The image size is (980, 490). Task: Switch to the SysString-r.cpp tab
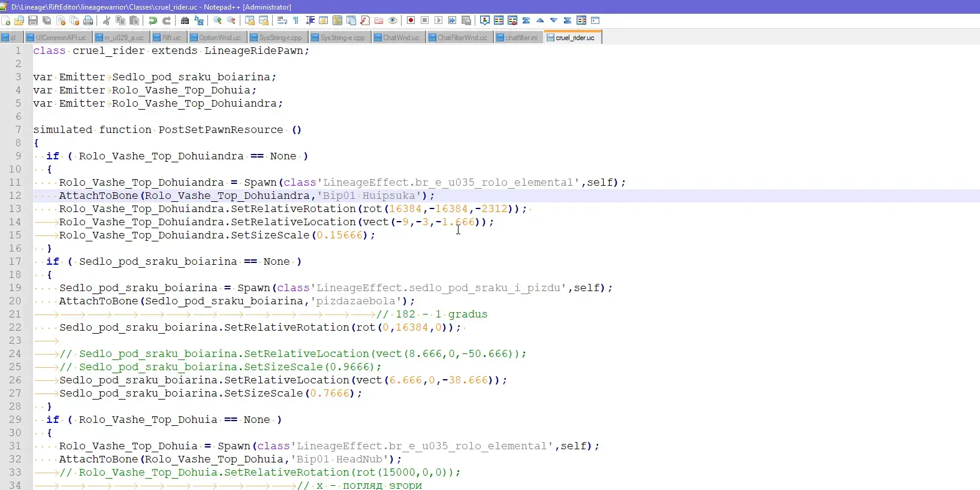pyautogui.click(x=278, y=37)
